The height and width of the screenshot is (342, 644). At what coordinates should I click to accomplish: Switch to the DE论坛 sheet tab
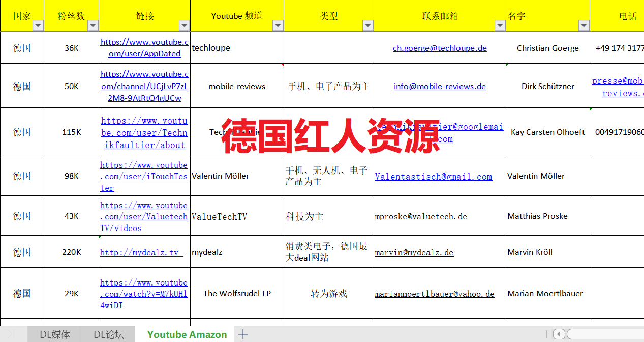point(109,334)
